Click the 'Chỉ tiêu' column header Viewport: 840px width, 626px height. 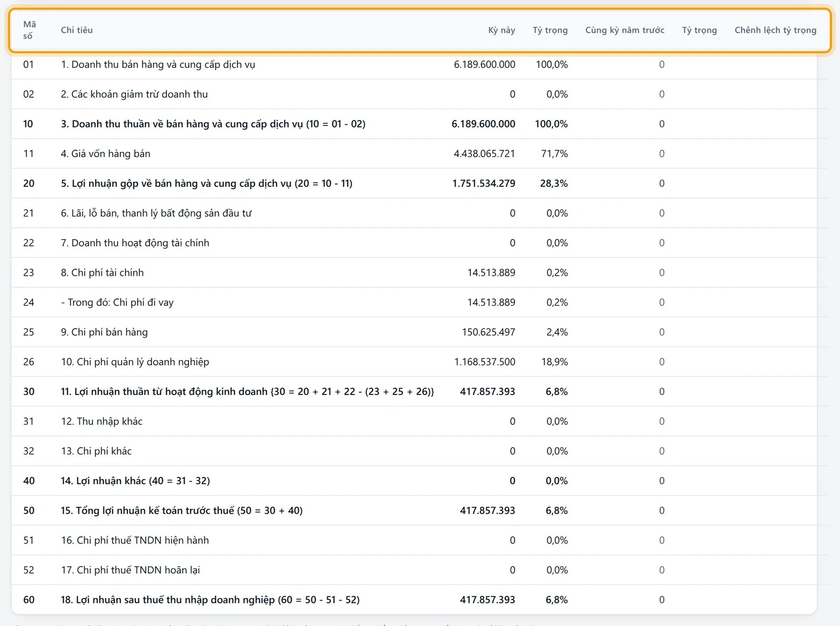[x=77, y=30]
